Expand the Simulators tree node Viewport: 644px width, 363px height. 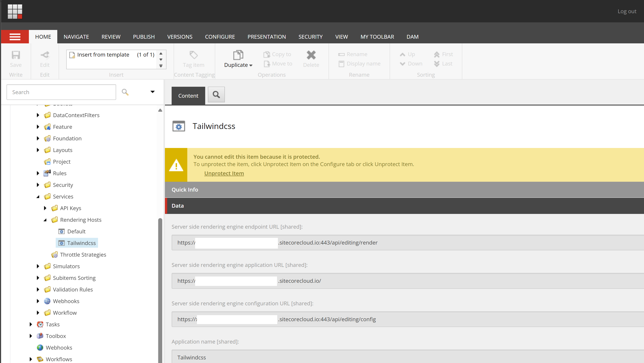(38, 266)
